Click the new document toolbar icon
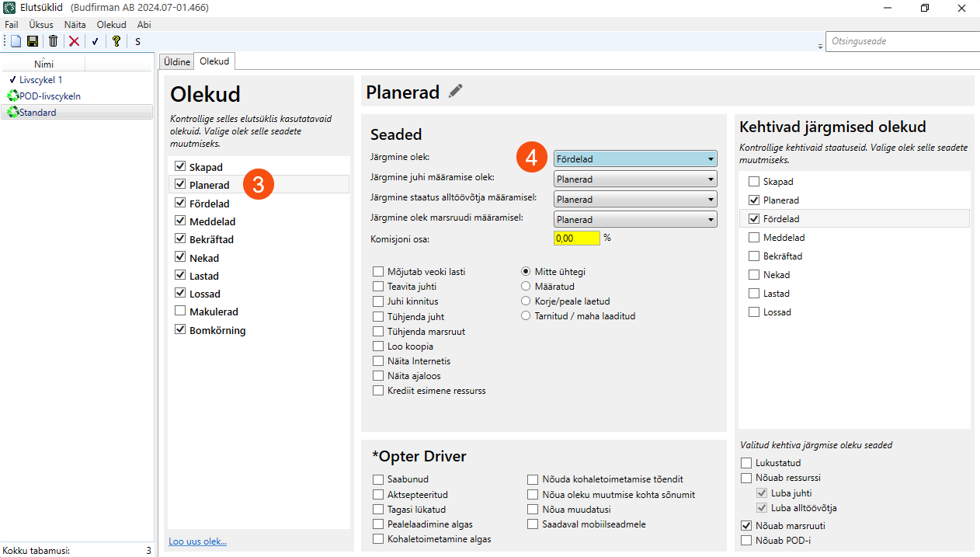Image resolution: width=980 pixels, height=557 pixels. (x=16, y=41)
